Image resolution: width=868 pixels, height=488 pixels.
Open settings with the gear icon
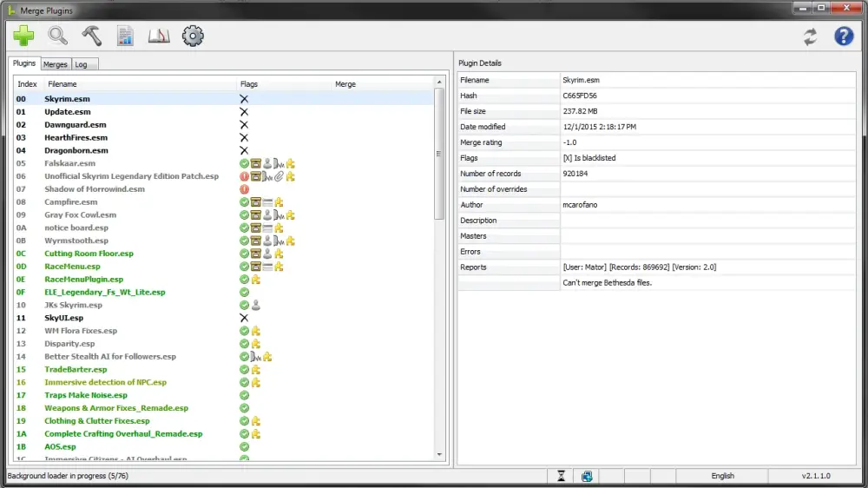[193, 36]
